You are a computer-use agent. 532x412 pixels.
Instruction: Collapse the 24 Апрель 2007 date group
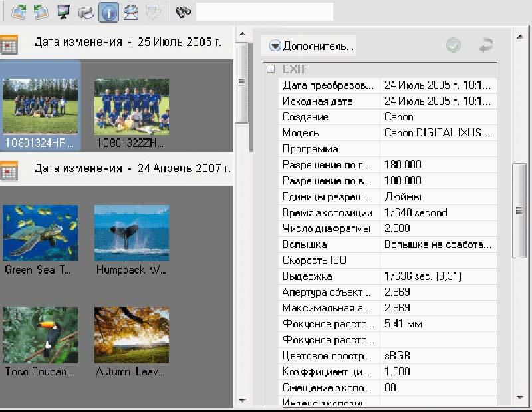9,170
